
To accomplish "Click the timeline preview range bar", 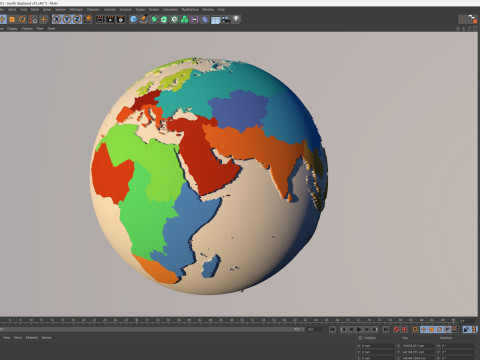I will click(x=152, y=329).
